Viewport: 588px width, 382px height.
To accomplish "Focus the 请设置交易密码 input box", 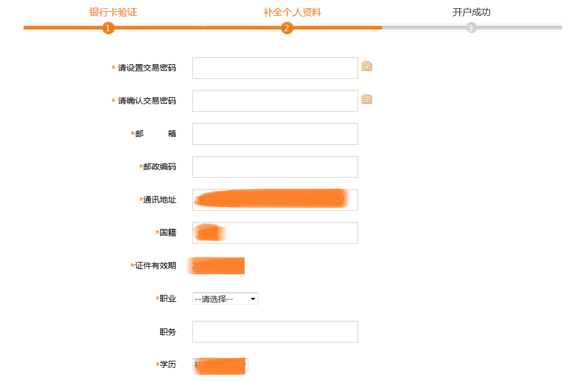I will [275, 68].
